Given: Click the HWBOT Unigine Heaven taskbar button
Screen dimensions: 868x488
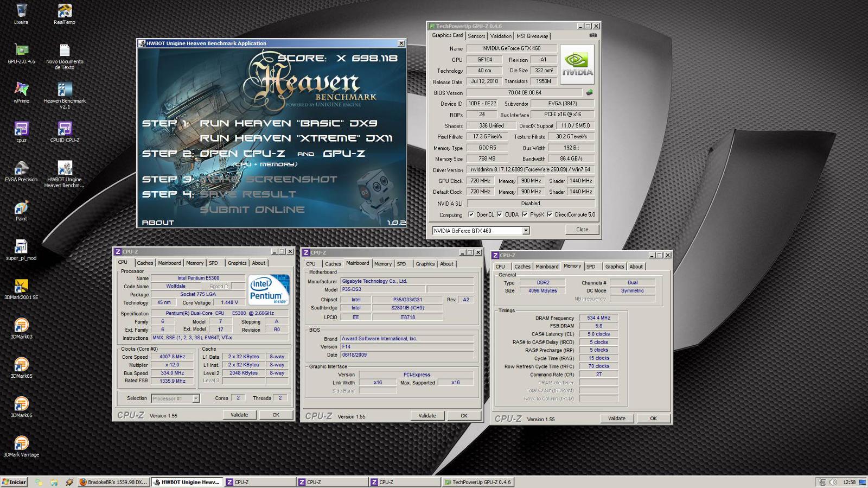Looking at the screenshot, I should 186,482.
